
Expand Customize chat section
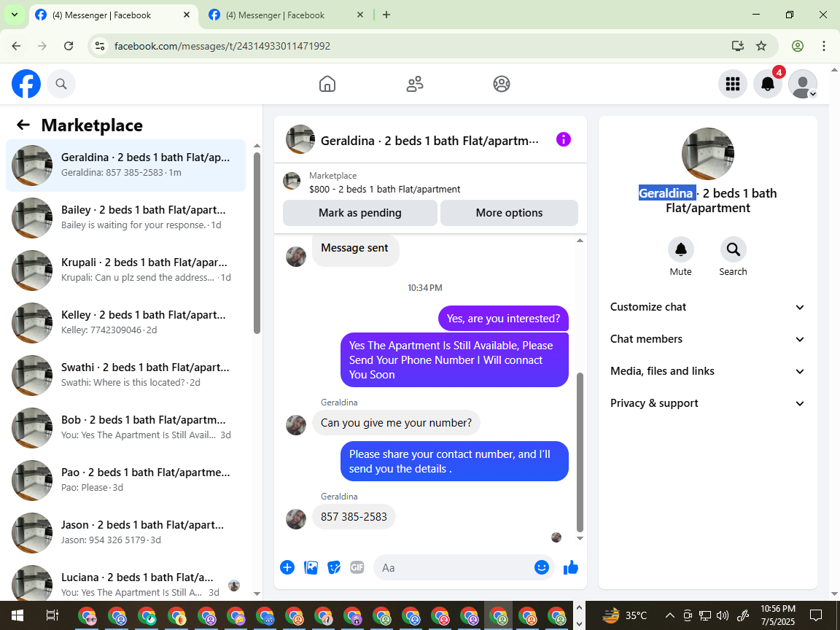tap(708, 307)
